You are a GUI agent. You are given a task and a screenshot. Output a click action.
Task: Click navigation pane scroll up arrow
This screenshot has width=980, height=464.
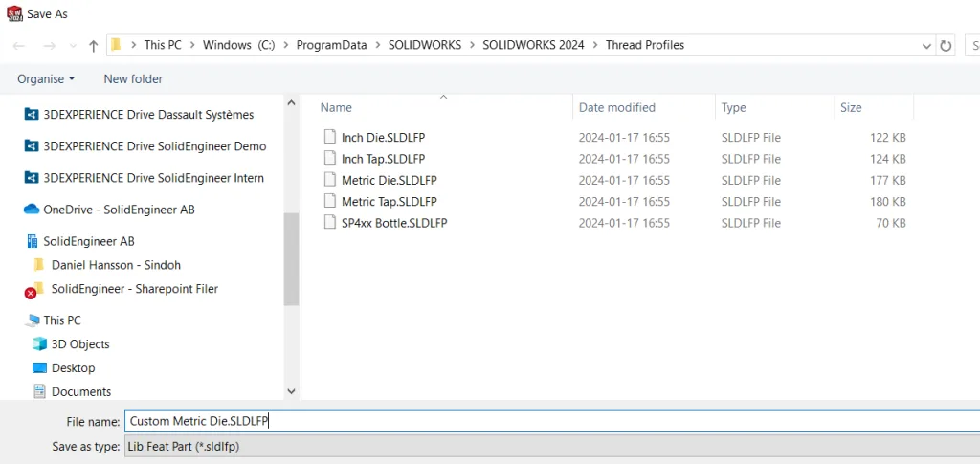pyautogui.click(x=291, y=103)
